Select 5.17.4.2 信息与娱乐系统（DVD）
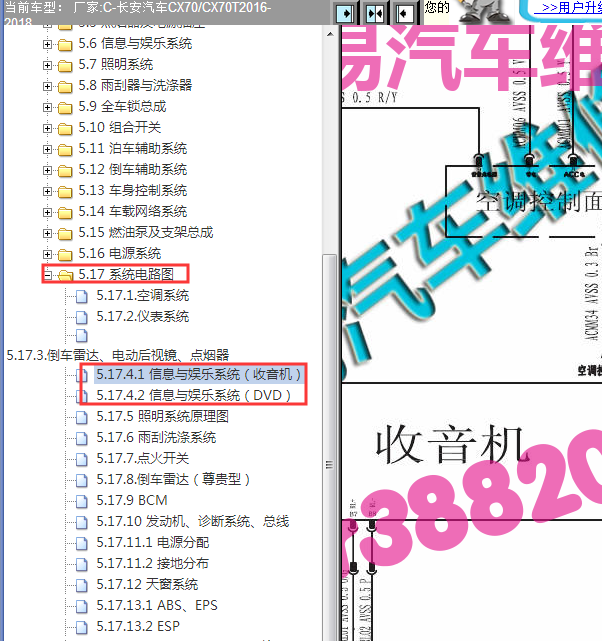Viewport: 602px width, 641px height. pos(194,395)
